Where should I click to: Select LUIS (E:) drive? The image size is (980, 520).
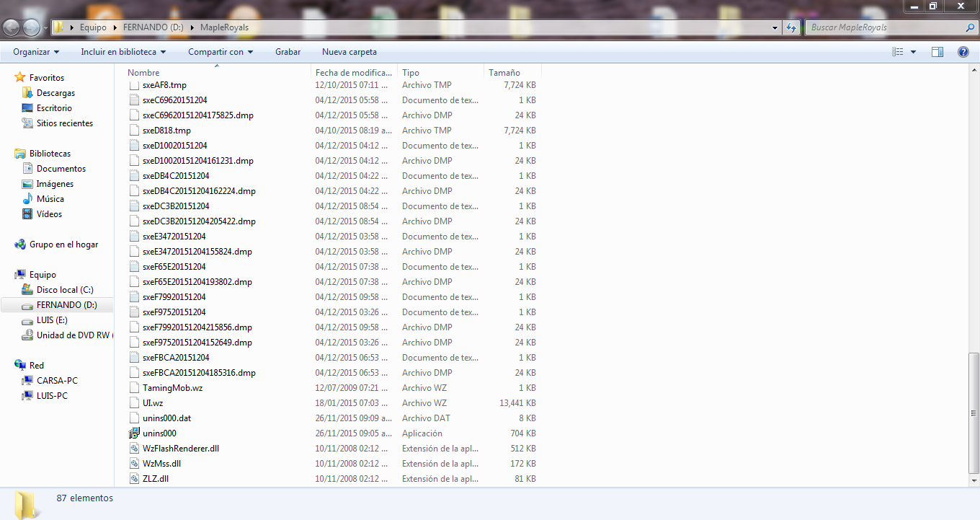(52, 320)
